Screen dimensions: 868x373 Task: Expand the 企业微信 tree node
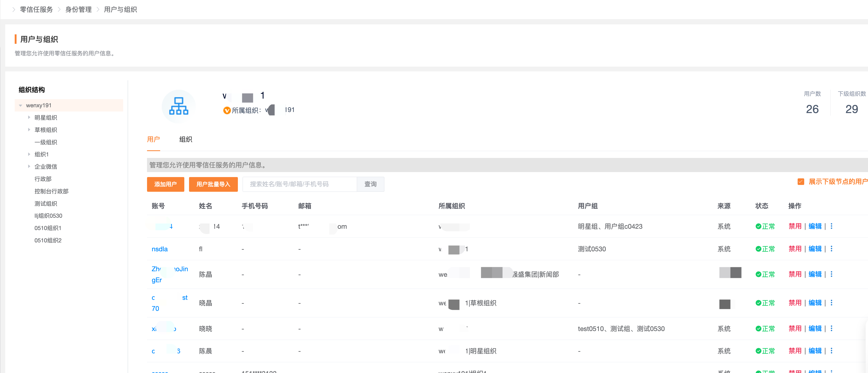click(29, 166)
